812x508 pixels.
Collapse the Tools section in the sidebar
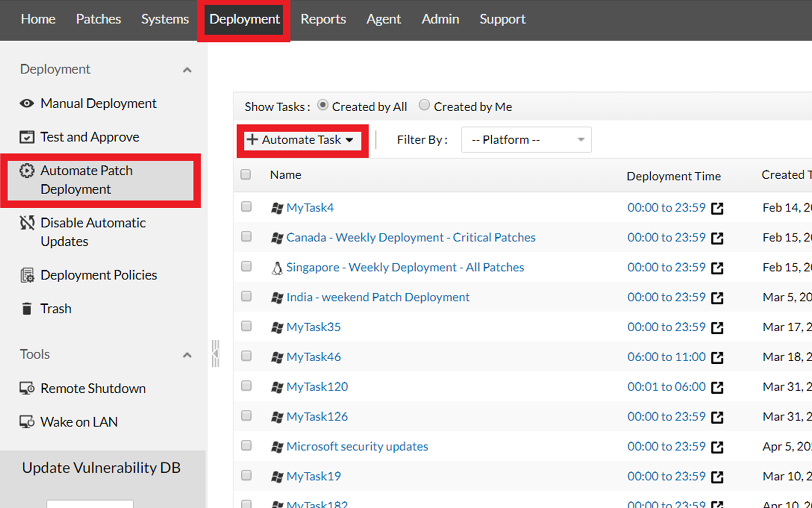click(187, 355)
